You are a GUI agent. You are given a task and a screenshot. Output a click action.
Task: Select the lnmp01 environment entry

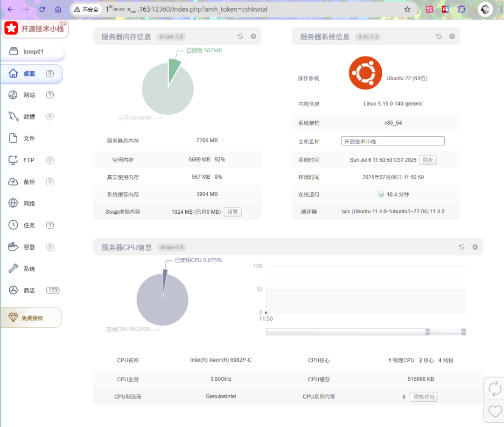(x=33, y=51)
